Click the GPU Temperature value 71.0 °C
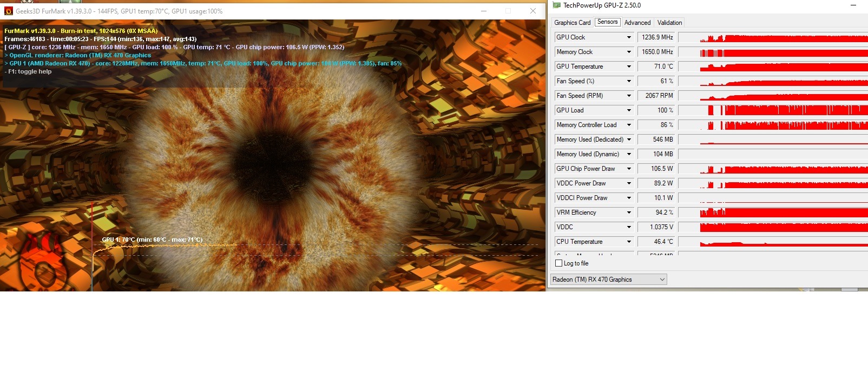The height and width of the screenshot is (392, 868). tap(656, 67)
